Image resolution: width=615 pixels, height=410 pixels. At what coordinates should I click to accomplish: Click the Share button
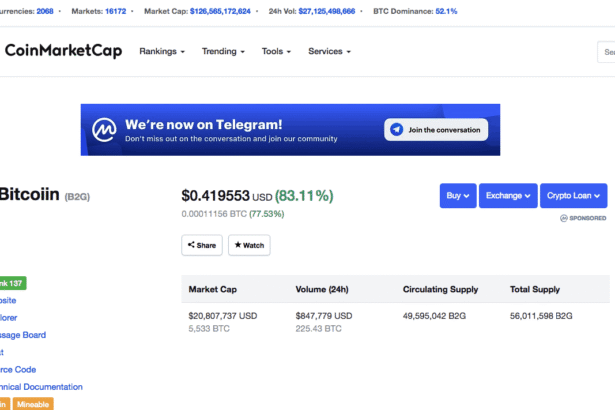tap(202, 245)
